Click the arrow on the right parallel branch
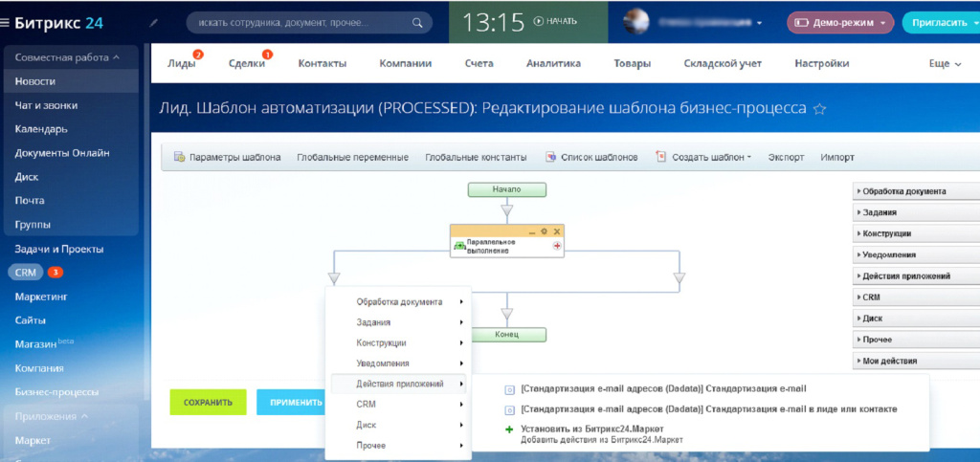 679,277
